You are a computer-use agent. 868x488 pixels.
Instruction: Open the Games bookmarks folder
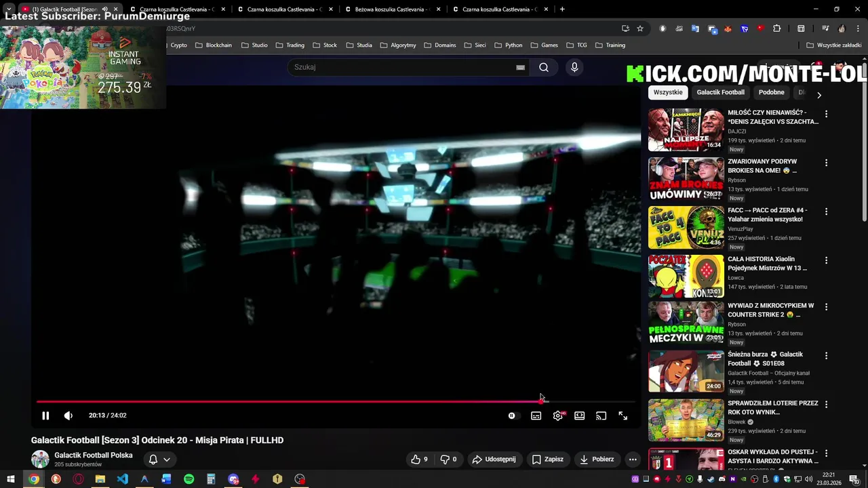click(545, 45)
